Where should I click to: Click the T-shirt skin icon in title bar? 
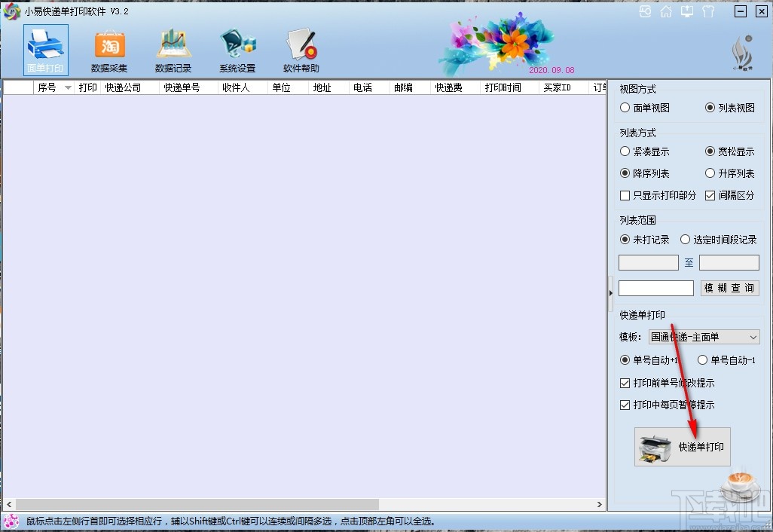point(708,11)
